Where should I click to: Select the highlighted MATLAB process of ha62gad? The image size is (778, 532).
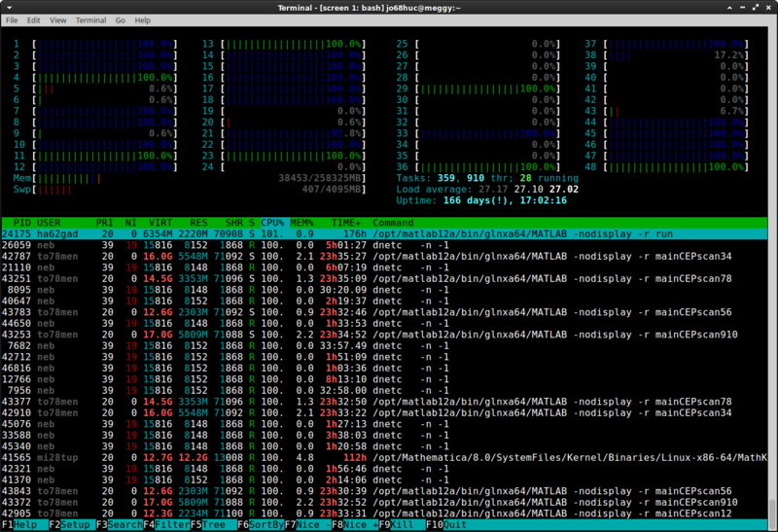point(292,233)
